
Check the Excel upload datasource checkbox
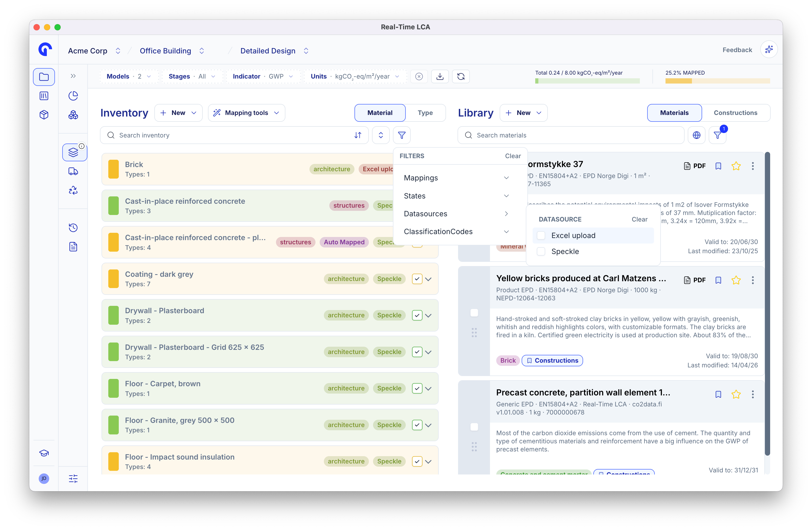coord(541,236)
